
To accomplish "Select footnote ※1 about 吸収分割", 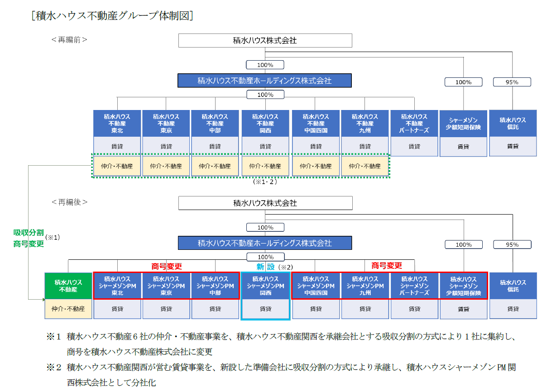I will (x=282, y=344).
